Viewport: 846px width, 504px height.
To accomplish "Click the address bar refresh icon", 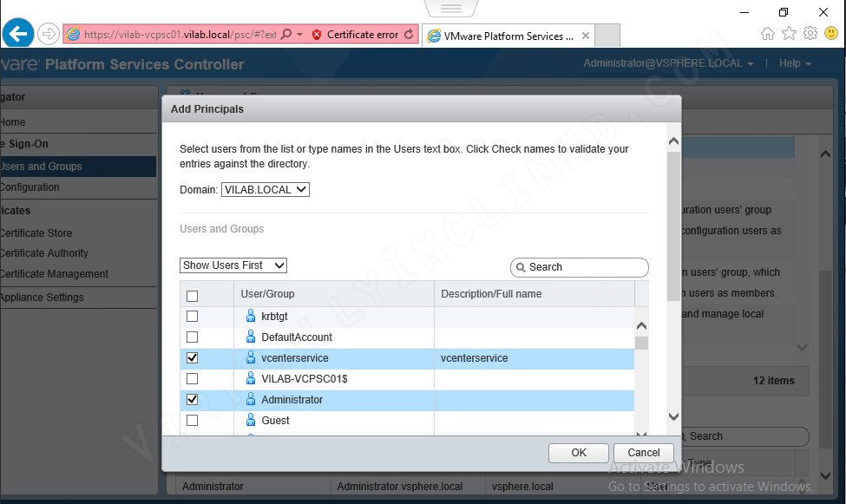I will point(409,34).
